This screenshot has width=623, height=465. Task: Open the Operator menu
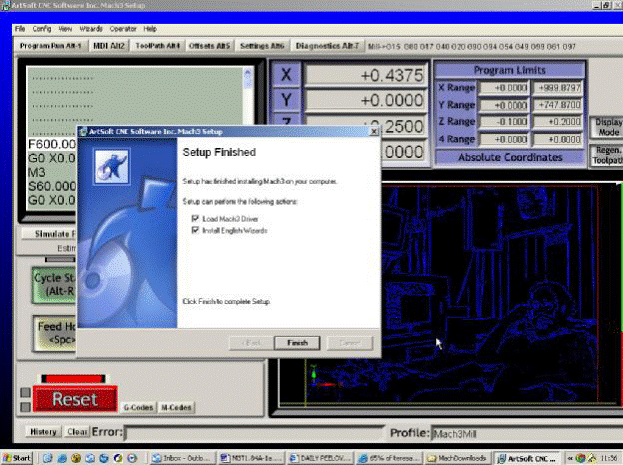point(123,29)
